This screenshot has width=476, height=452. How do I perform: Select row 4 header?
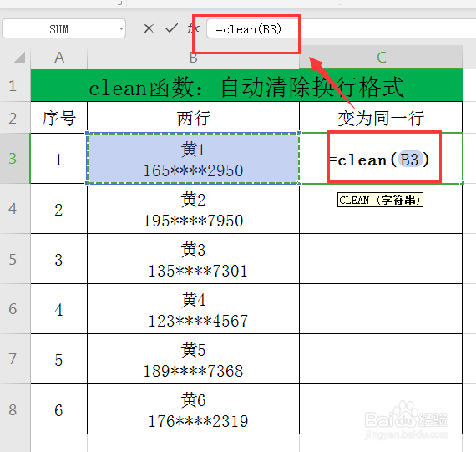coord(15,208)
